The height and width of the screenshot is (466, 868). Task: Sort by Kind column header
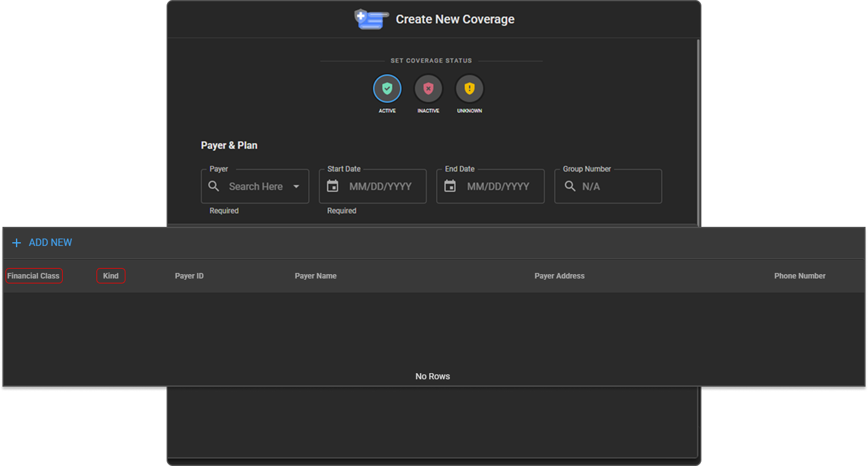pos(111,276)
